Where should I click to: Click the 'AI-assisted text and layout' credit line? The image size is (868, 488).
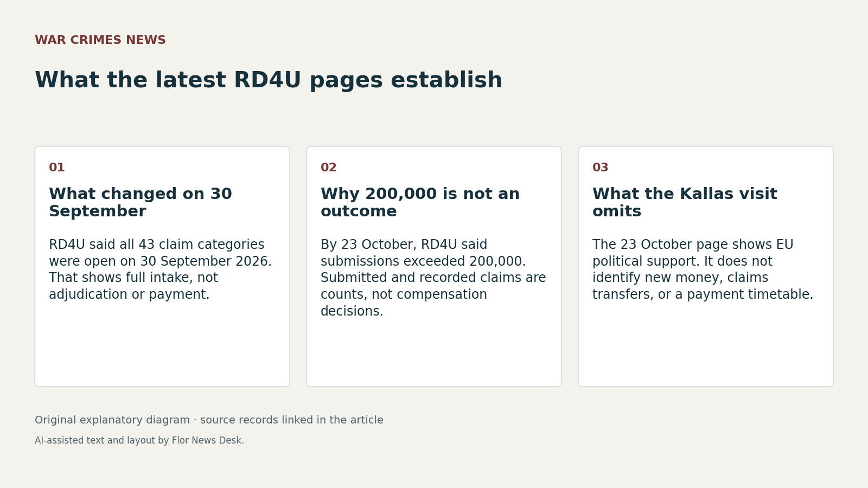(139, 441)
